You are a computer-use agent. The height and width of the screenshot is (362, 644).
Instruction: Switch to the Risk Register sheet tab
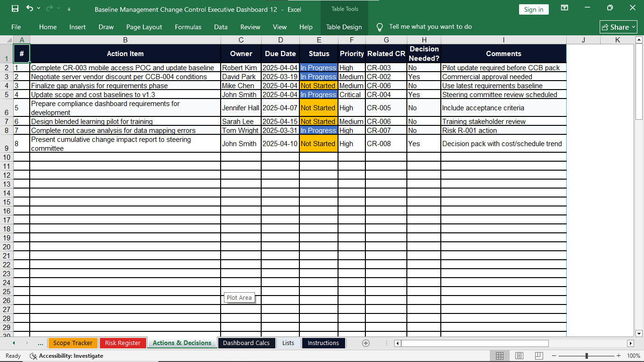[123, 343]
